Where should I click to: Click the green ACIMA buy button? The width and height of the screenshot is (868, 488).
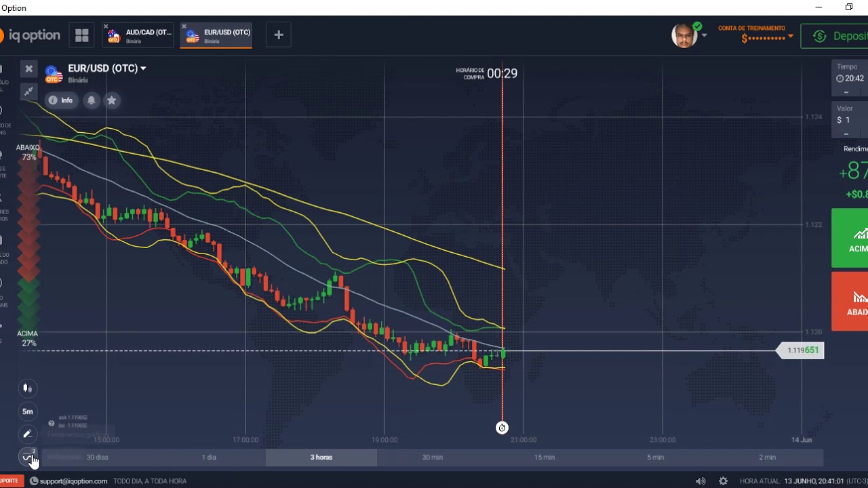pos(850,238)
